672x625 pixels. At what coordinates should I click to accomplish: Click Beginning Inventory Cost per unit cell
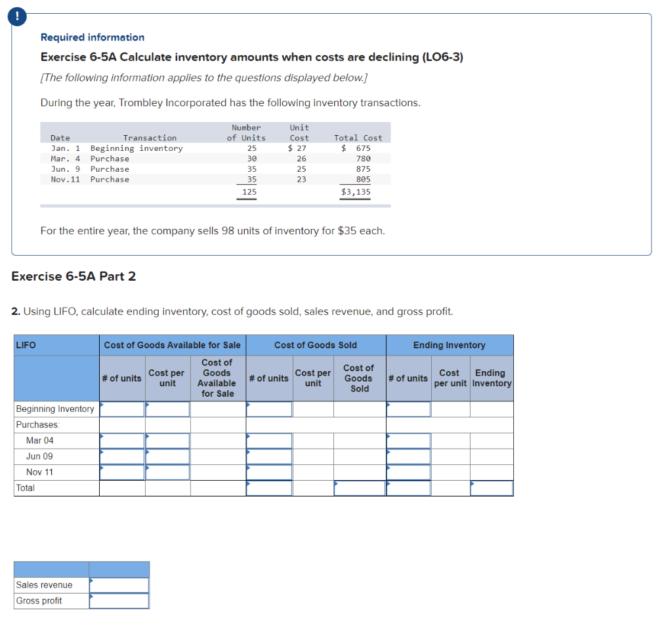[167, 409]
